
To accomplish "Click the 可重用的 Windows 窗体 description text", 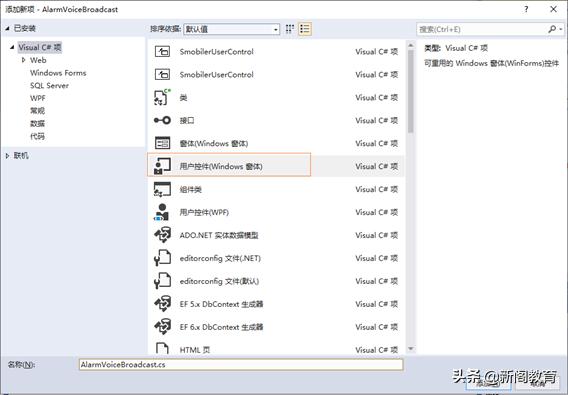I will (492, 63).
